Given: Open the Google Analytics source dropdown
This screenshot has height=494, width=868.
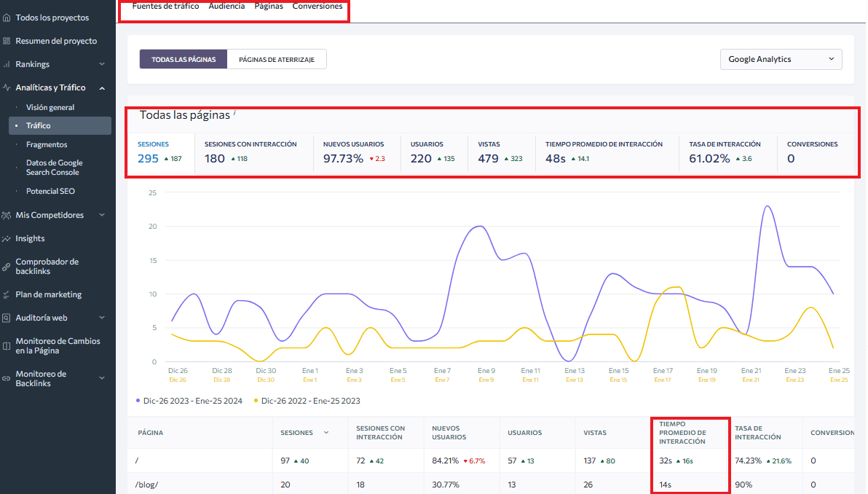Looking at the screenshot, I should point(781,59).
